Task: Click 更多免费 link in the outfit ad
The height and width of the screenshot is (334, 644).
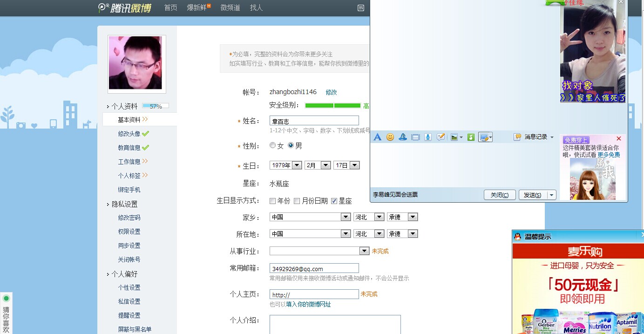Action: click(x=609, y=155)
